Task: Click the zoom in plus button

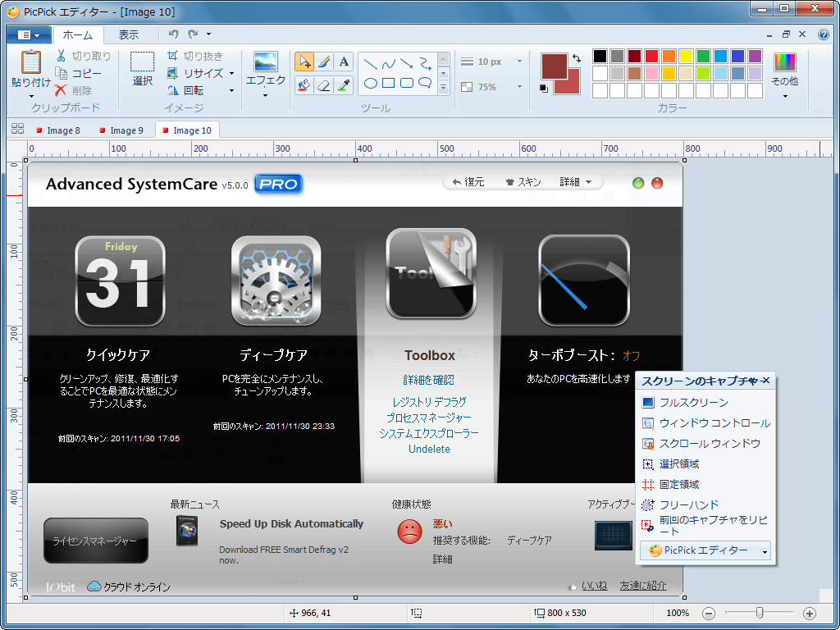Action: click(810, 614)
